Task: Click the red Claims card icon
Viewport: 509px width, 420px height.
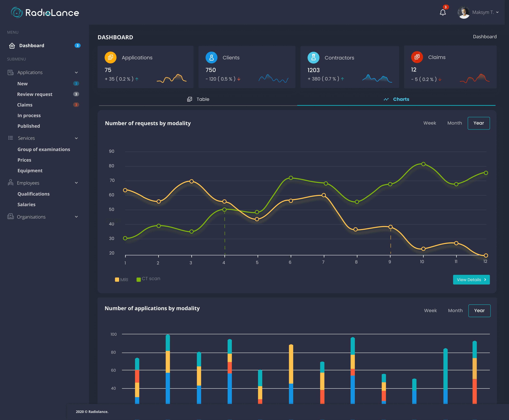Action: [417, 57]
